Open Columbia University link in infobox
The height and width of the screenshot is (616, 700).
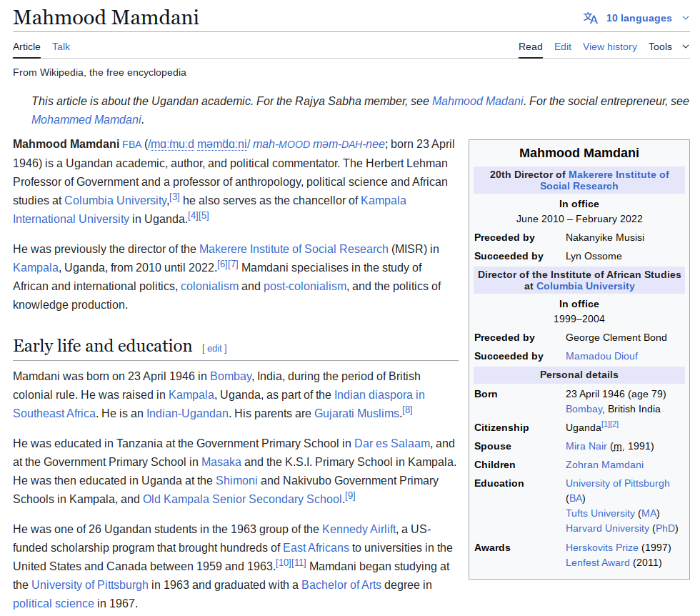coord(585,287)
